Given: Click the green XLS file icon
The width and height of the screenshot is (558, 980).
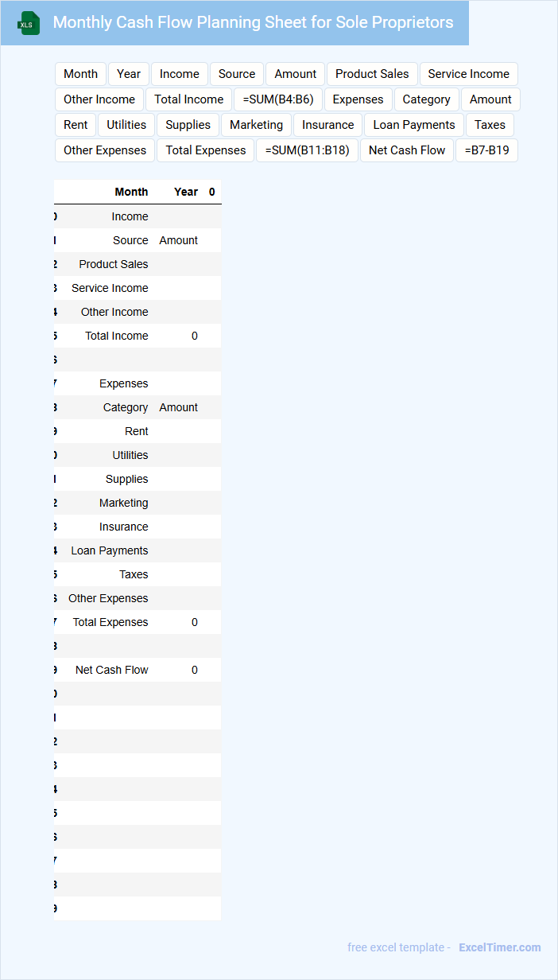Looking at the screenshot, I should (29, 23).
